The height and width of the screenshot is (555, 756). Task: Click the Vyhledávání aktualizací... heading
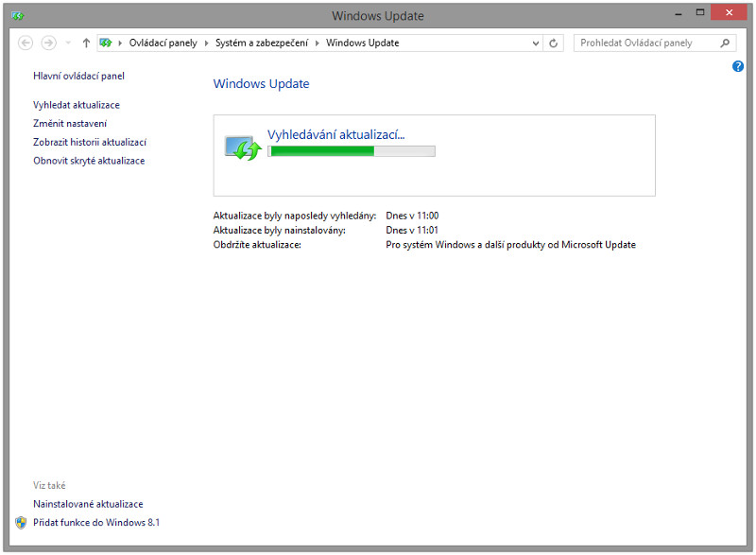[336, 134]
